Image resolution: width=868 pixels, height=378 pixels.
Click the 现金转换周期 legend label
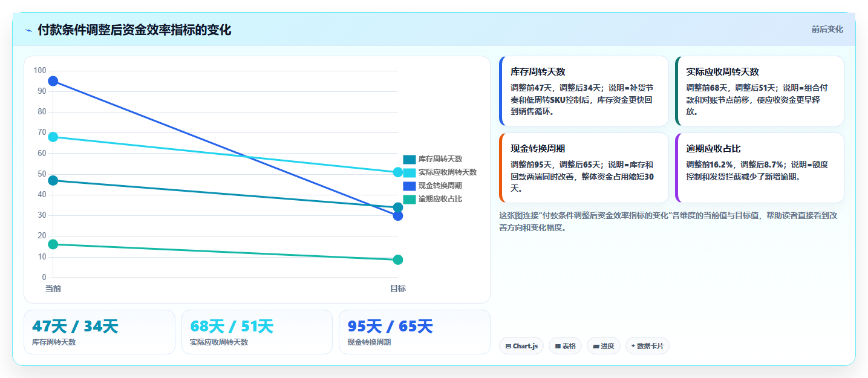click(440, 186)
